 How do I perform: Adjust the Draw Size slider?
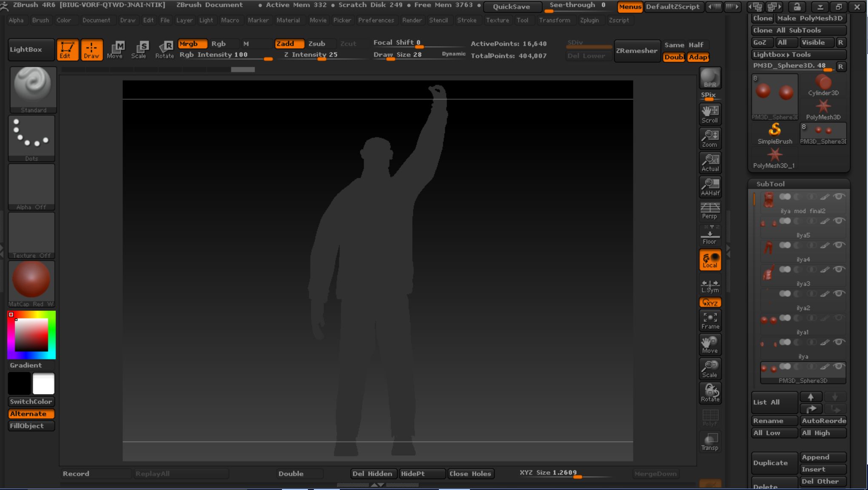pyautogui.click(x=418, y=55)
